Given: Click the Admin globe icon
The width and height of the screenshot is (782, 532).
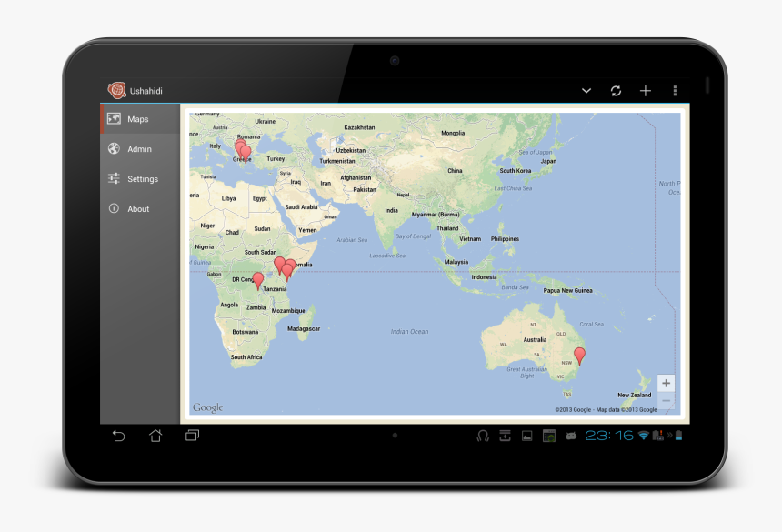Looking at the screenshot, I should tap(115, 148).
